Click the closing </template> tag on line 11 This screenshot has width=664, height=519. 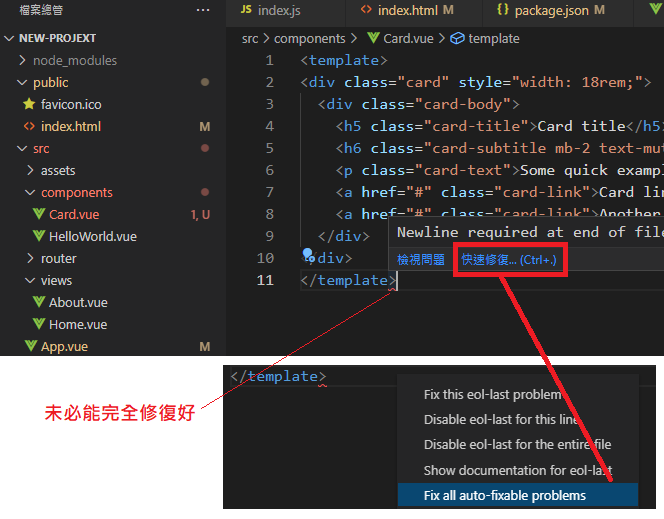tap(349, 280)
